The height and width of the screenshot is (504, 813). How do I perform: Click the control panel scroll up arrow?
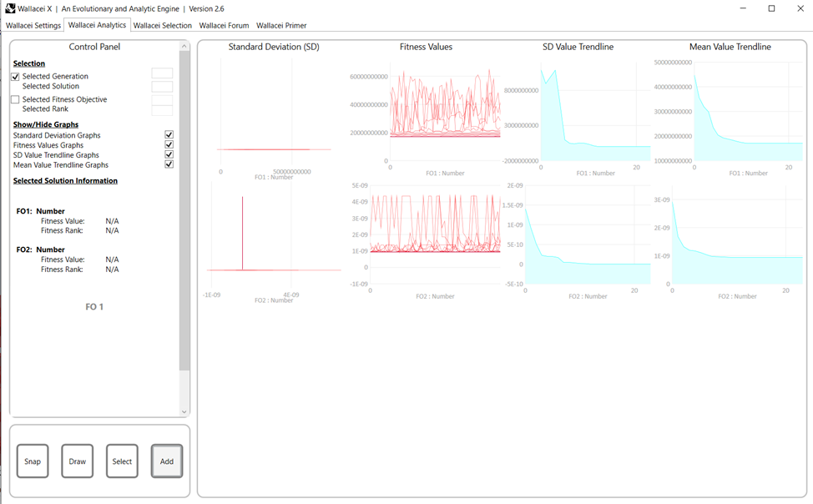pos(184,47)
